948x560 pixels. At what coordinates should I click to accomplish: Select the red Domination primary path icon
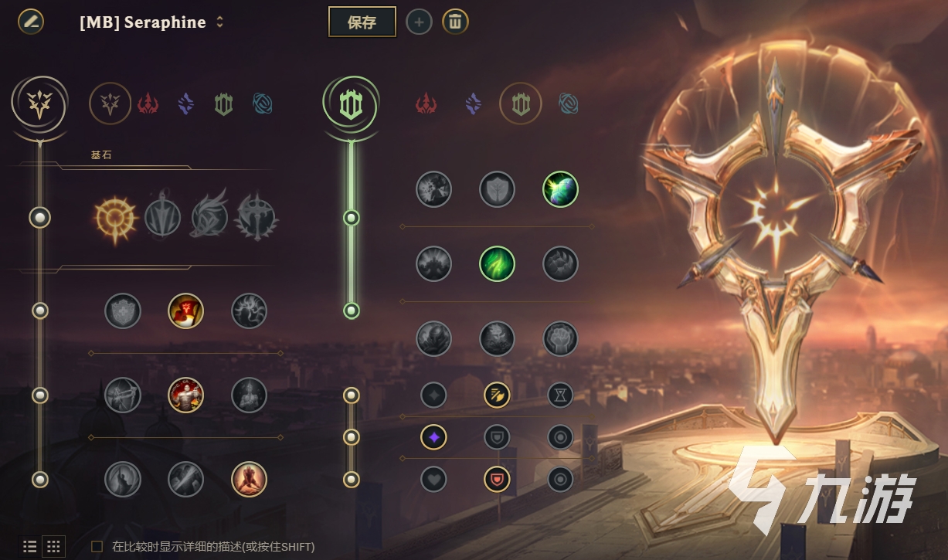(x=148, y=104)
